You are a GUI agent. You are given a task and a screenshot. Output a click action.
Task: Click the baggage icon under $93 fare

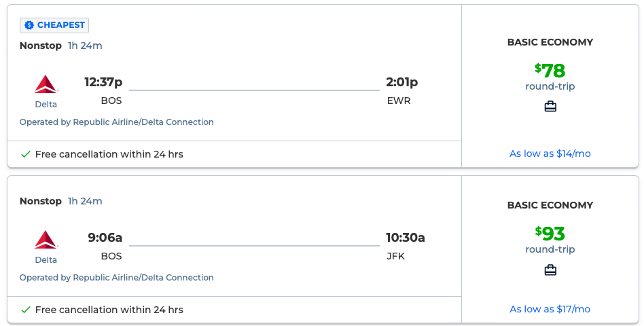(550, 270)
